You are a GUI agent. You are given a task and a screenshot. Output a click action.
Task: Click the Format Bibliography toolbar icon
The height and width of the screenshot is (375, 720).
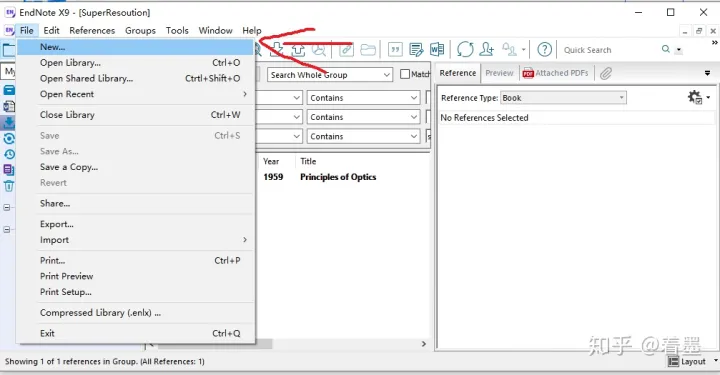tap(416, 49)
